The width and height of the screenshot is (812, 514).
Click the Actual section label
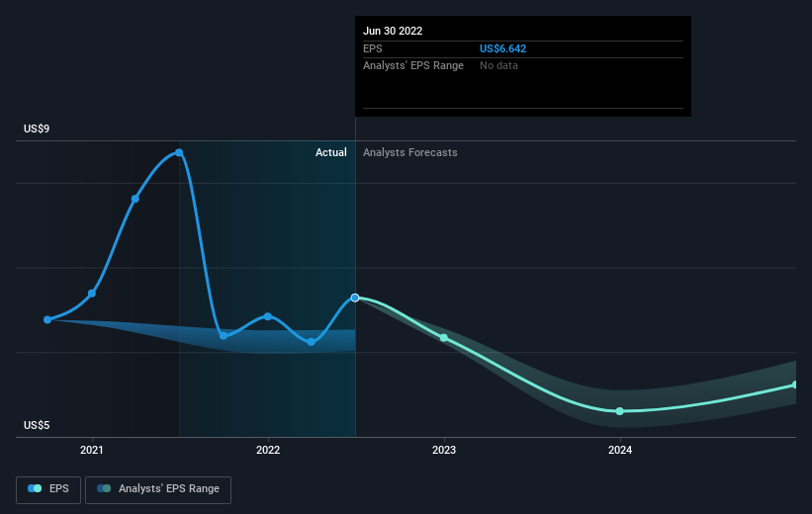(331, 152)
